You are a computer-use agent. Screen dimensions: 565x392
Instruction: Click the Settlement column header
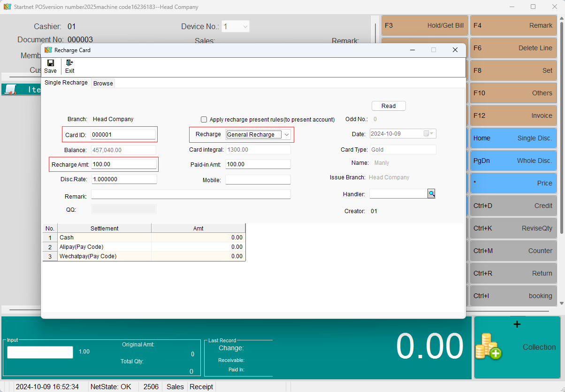(104, 228)
